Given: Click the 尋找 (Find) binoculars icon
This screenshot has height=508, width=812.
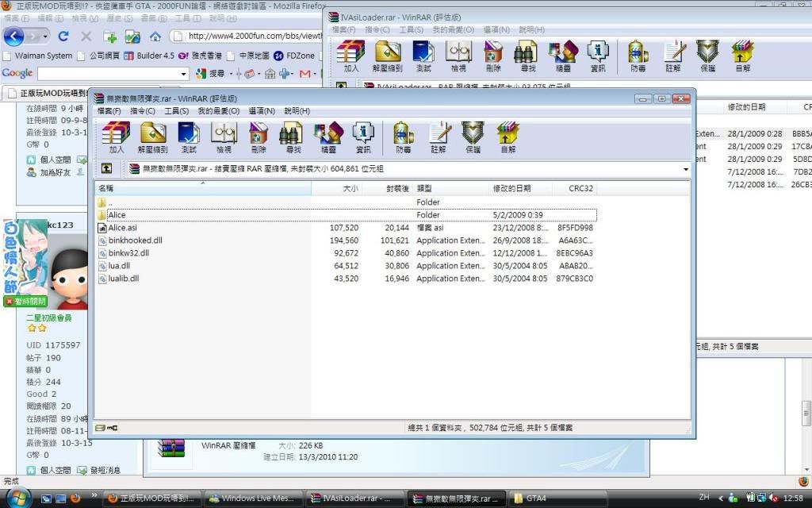Looking at the screenshot, I should pos(293,137).
